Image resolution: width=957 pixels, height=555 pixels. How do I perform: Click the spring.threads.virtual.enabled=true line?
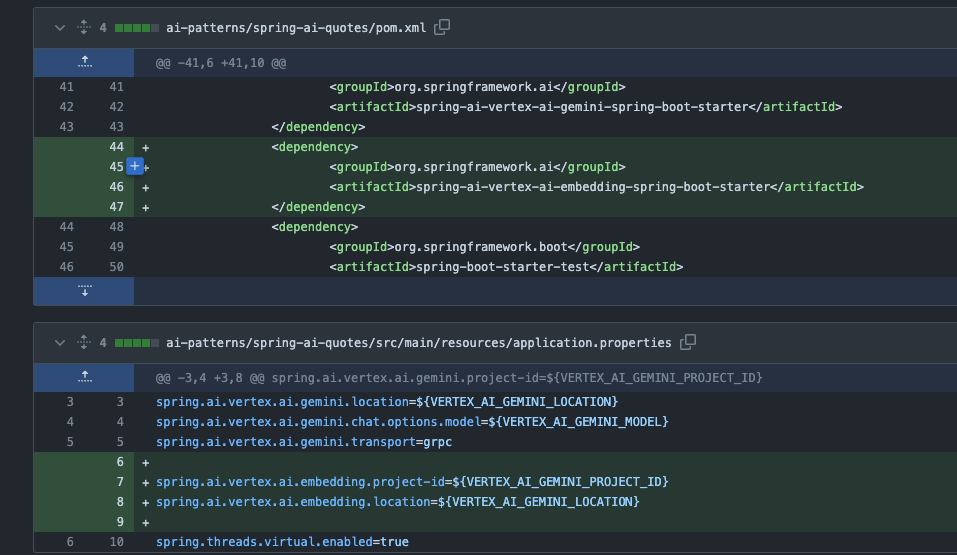coord(282,542)
